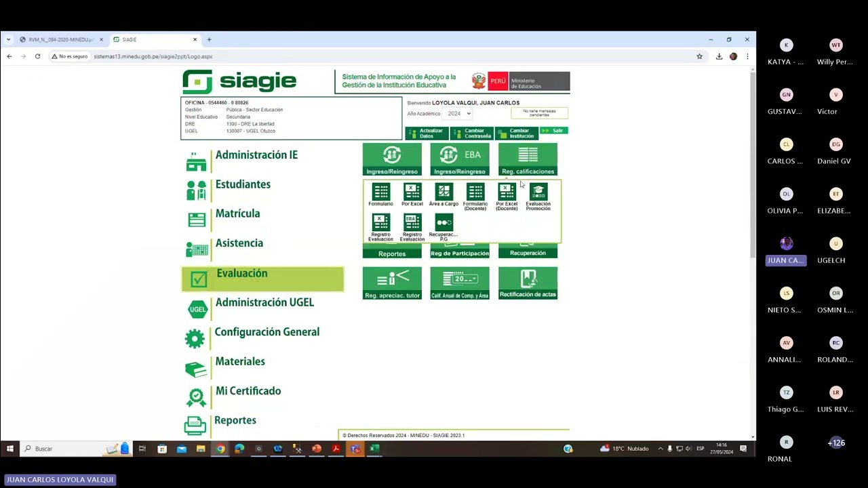Open the Evaluación Promoción icon
The height and width of the screenshot is (488, 868).
538,197
